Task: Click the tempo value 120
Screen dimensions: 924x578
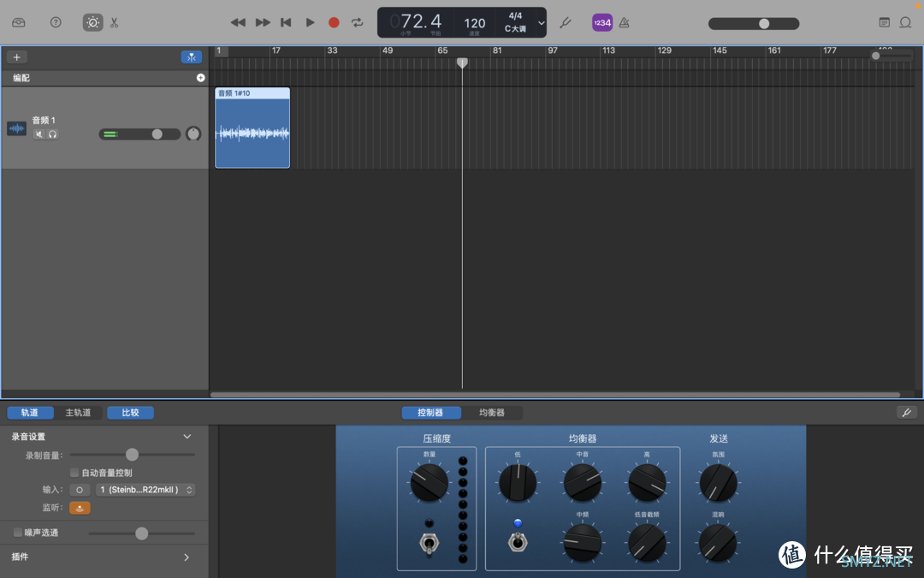Action: click(474, 23)
